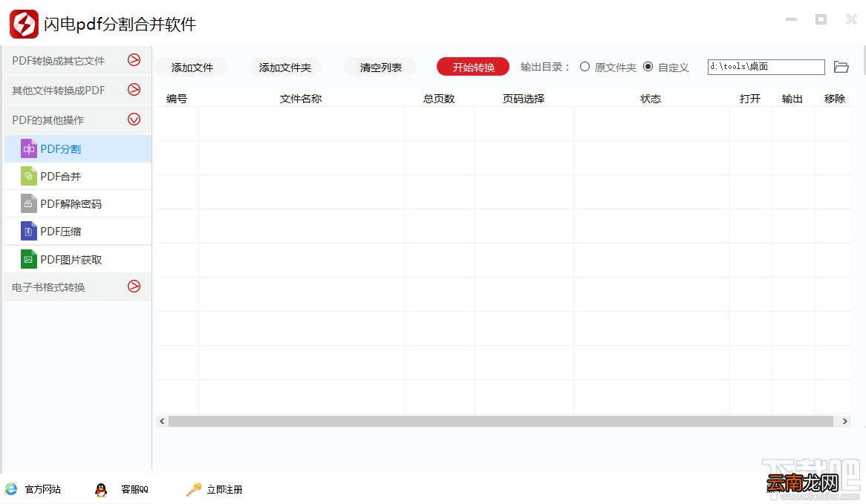866x504 pixels.
Task: Click the 立即注册 link
Action: tap(224, 490)
